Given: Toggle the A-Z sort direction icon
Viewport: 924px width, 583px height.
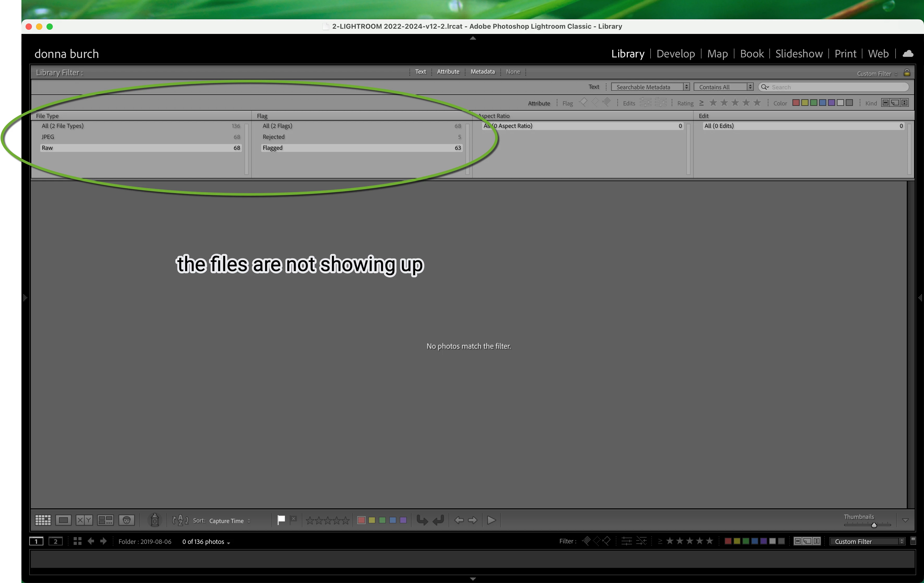Looking at the screenshot, I should tap(180, 520).
